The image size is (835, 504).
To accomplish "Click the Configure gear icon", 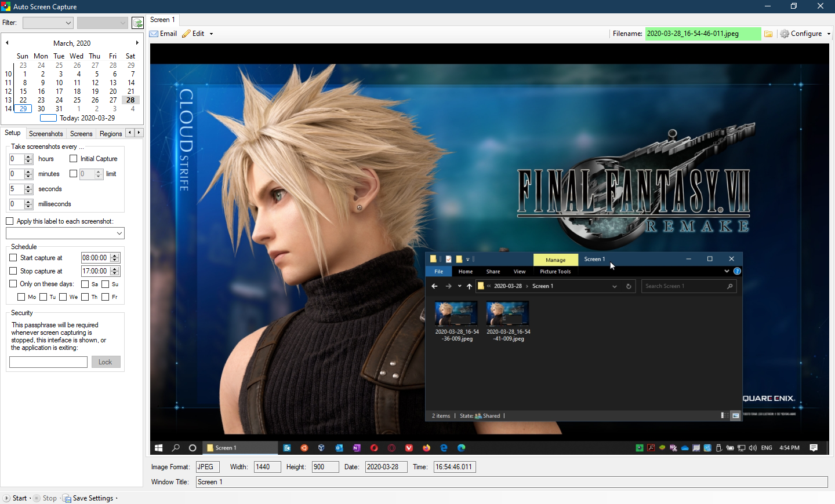I will click(785, 34).
